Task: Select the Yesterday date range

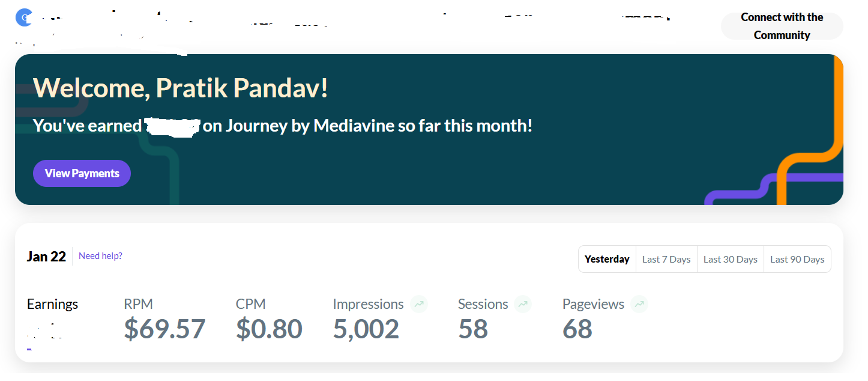Action: 607,259
